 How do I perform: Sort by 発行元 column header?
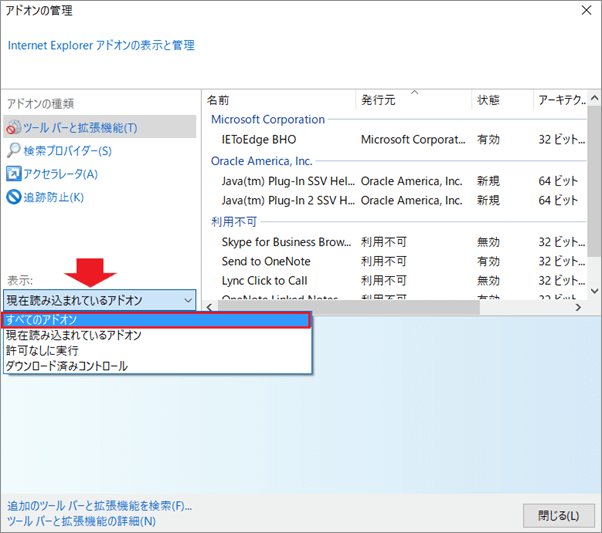tap(413, 100)
